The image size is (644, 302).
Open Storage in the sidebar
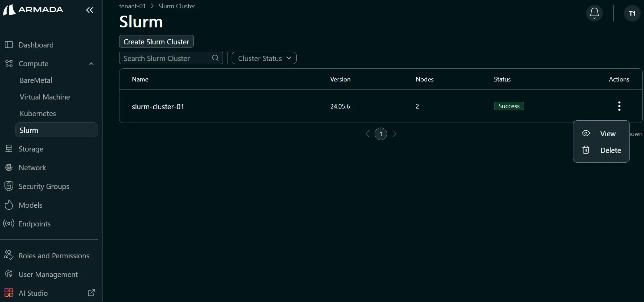pos(31,149)
